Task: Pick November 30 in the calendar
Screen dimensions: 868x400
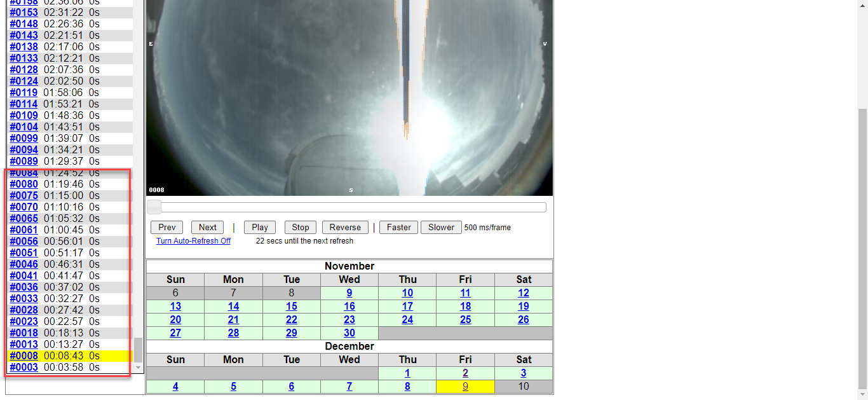Action: (349, 333)
